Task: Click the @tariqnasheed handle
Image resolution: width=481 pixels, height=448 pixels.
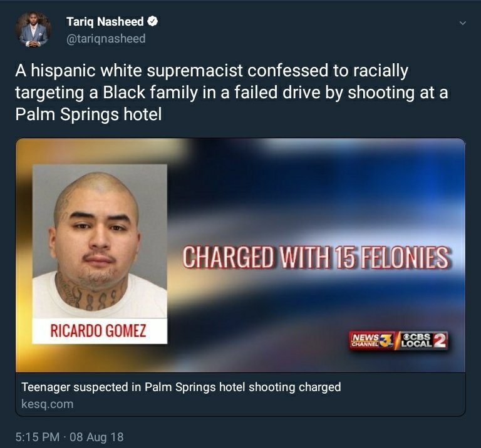Action: [106, 39]
